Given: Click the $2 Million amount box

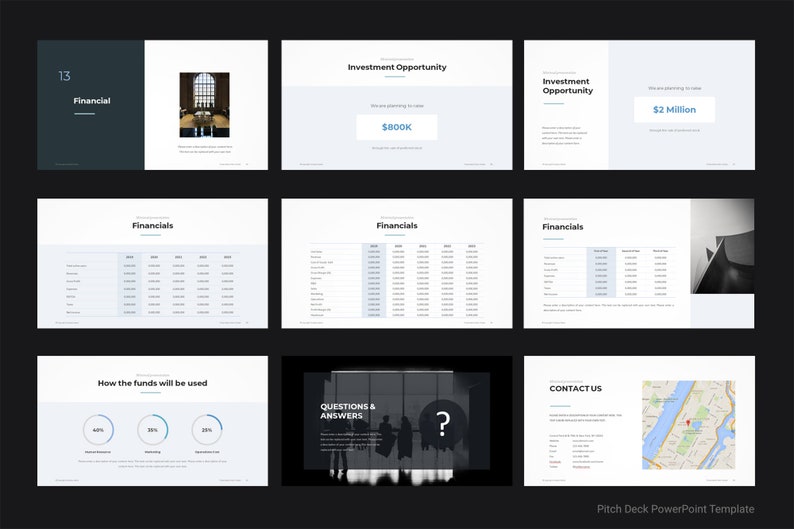Looking at the screenshot, I should click(x=674, y=109).
